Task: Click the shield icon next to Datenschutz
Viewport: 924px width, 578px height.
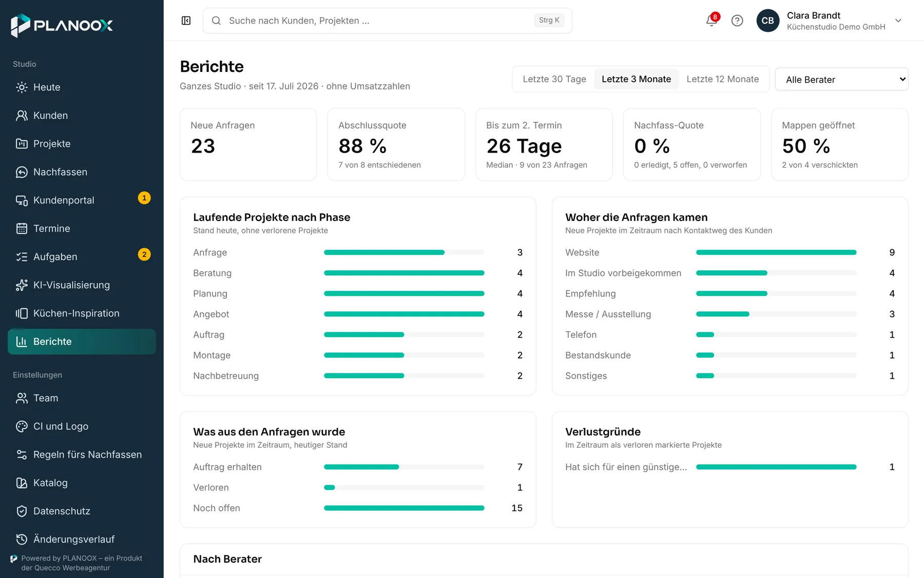Action: [22, 511]
